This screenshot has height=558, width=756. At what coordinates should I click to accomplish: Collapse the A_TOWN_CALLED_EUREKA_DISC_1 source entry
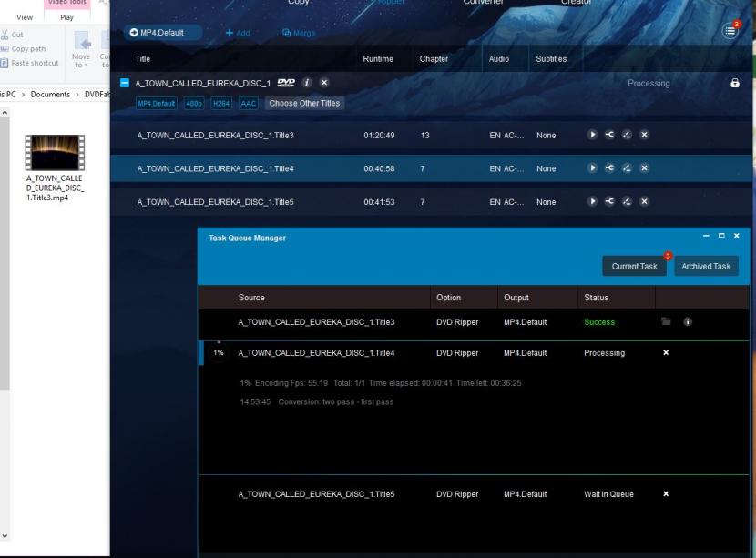[x=126, y=83]
